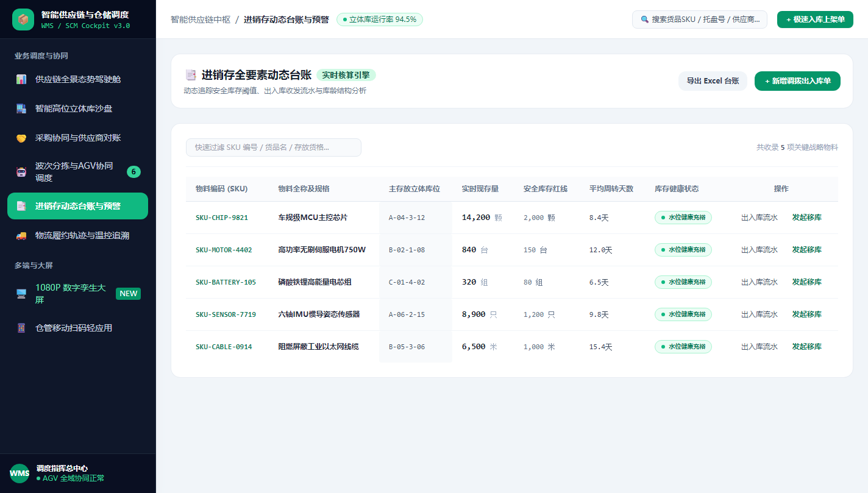Click material name 车规级MCU主控芯片
The image size is (868, 493).
[x=313, y=218]
